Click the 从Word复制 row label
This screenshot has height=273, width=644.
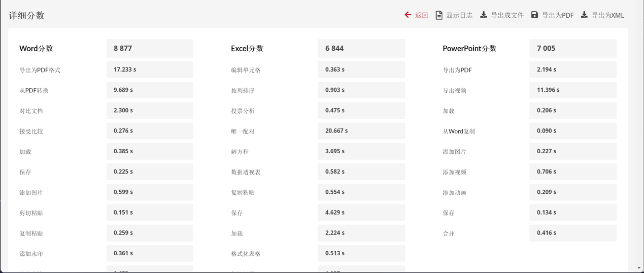(459, 131)
